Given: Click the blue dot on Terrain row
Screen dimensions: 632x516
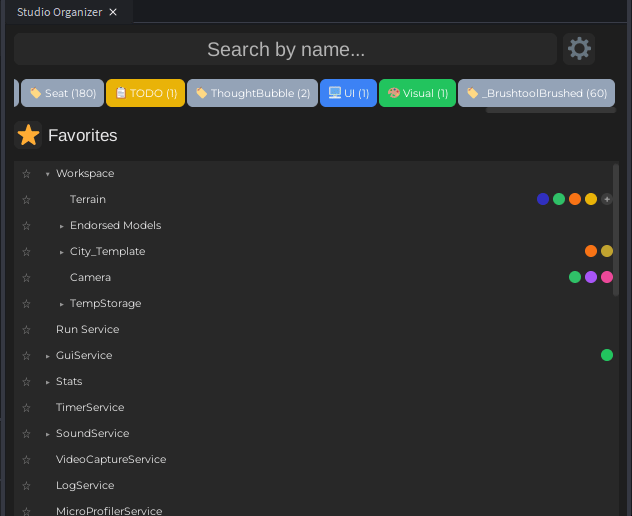Looking at the screenshot, I should click(543, 199).
